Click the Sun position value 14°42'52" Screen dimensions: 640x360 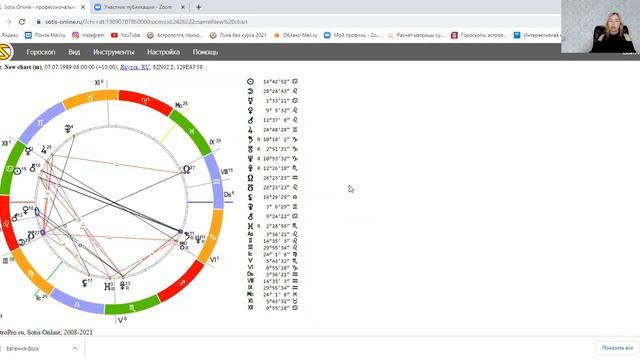click(276, 82)
